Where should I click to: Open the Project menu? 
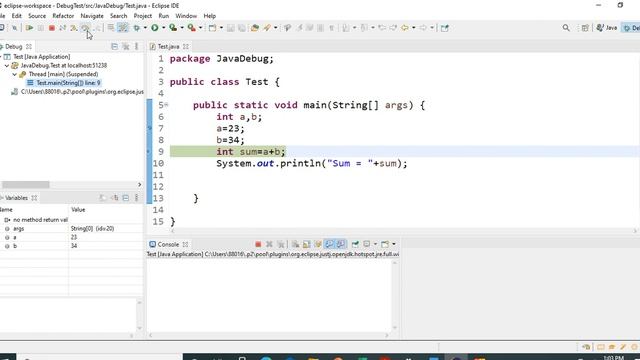[142, 16]
